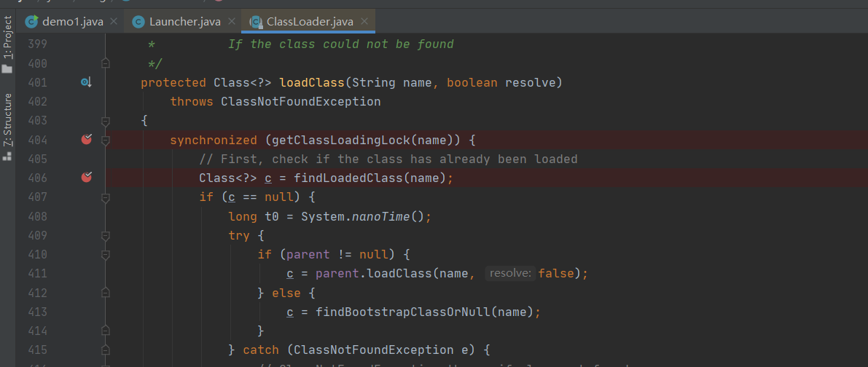Click line number 402 in the gutter
Image resolution: width=868 pixels, height=367 pixels.
[x=37, y=102]
